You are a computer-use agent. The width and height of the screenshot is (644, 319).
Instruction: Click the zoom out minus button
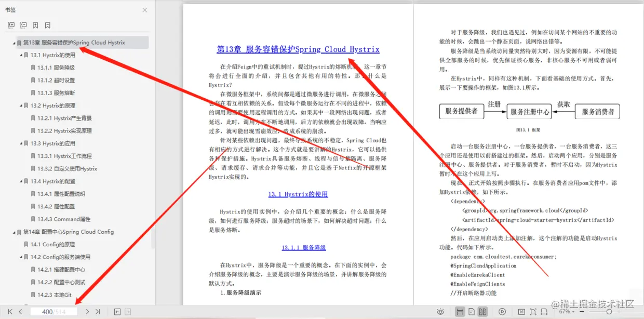tap(582, 312)
